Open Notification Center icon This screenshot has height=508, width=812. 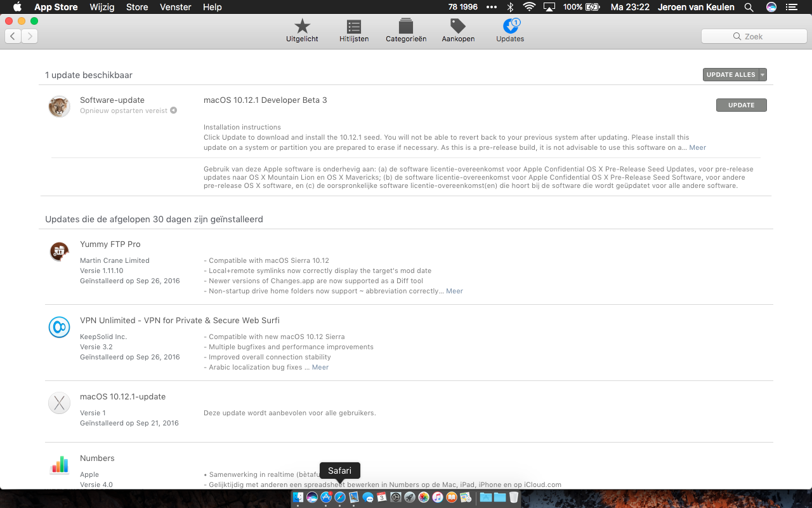pyautogui.click(x=793, y=7)
